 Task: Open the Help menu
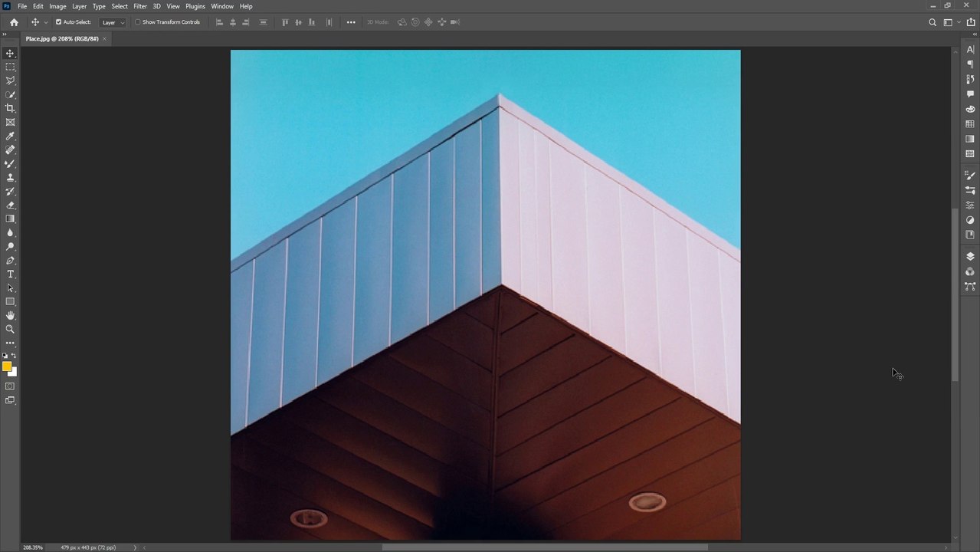(246, 6)
